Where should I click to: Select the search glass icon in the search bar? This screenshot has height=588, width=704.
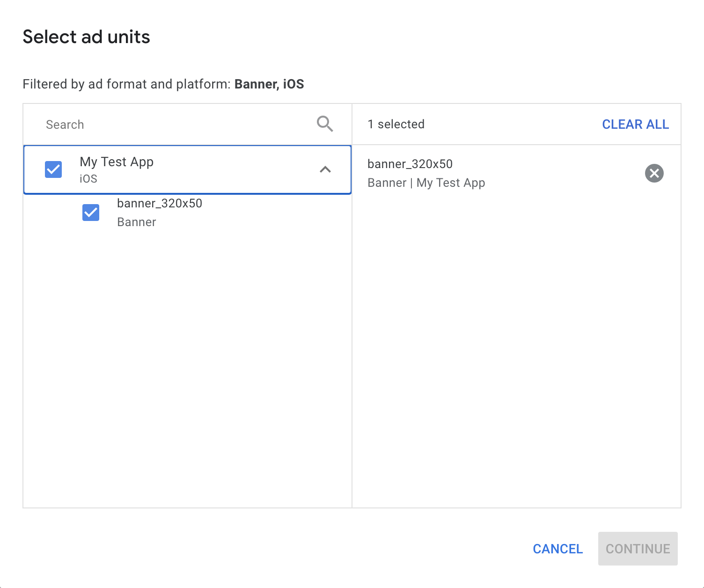pos(325,124)
